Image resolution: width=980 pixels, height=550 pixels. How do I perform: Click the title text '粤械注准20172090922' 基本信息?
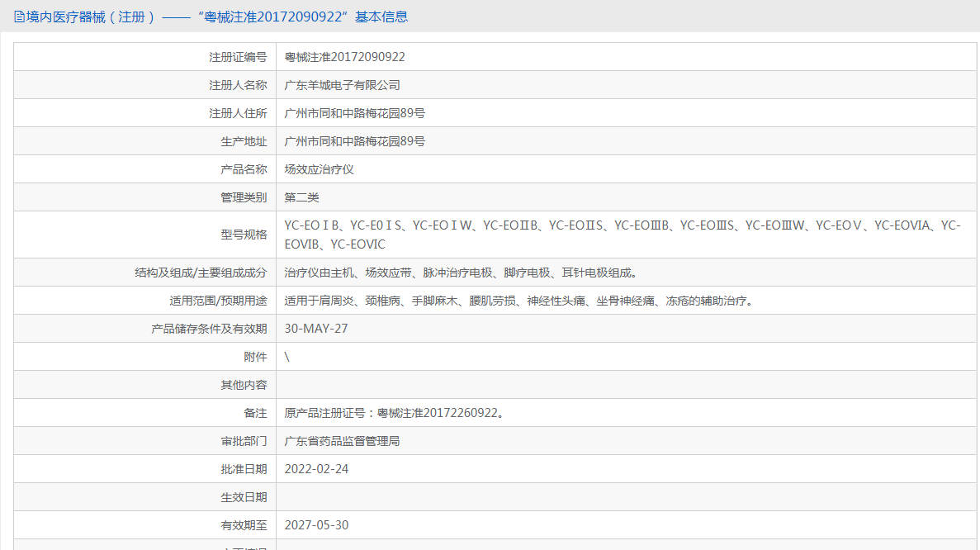(x=302, y=17)
